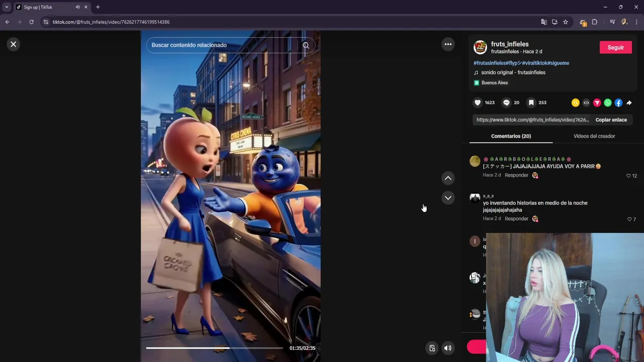The width and height of the screenshot is (644, 362).
Task: Open the fruts_infieles profile avatar
Action: (x=480, y=47)
